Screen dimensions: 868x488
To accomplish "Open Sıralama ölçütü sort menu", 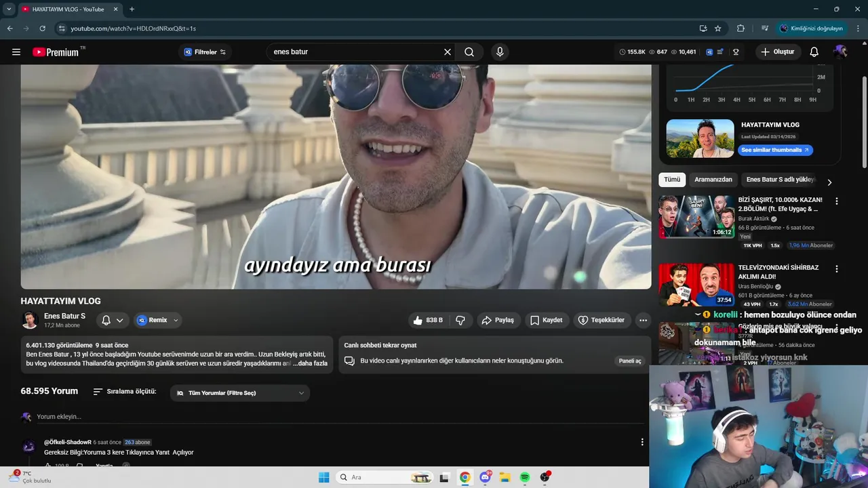I will (x=124, y=392).
